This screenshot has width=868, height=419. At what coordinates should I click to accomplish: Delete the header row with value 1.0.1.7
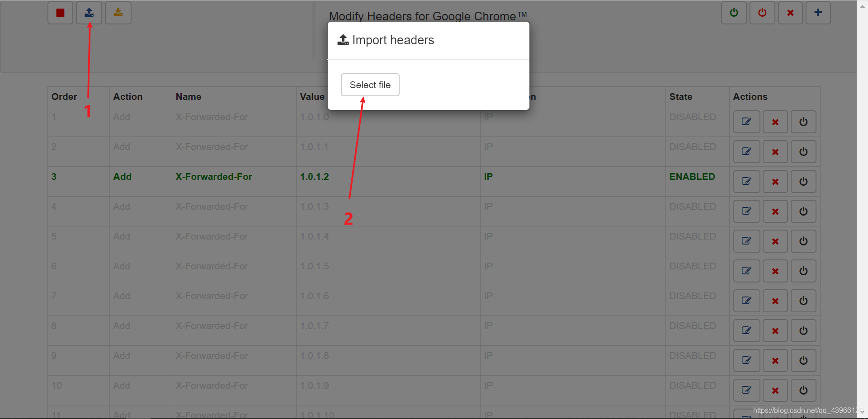tap(775, 331)
